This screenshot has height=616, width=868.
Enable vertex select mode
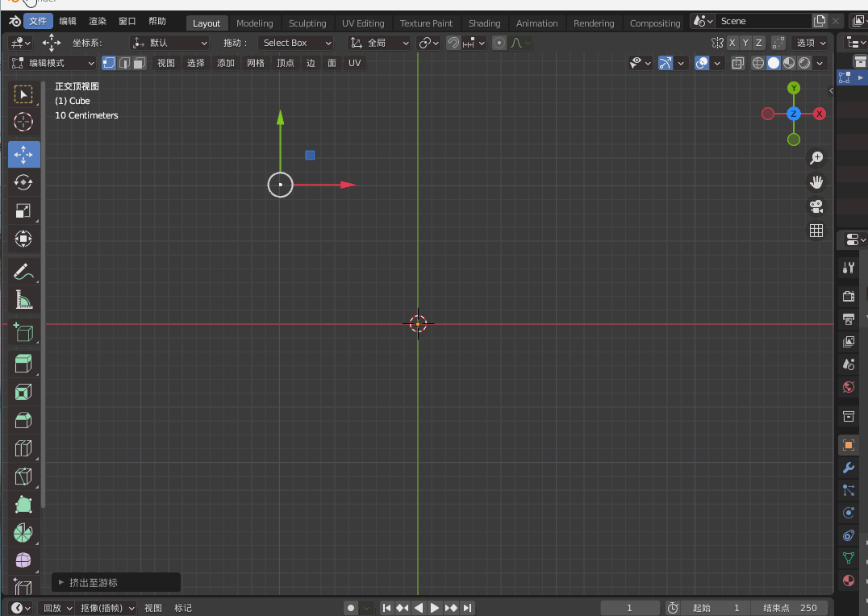pos(109,63)
